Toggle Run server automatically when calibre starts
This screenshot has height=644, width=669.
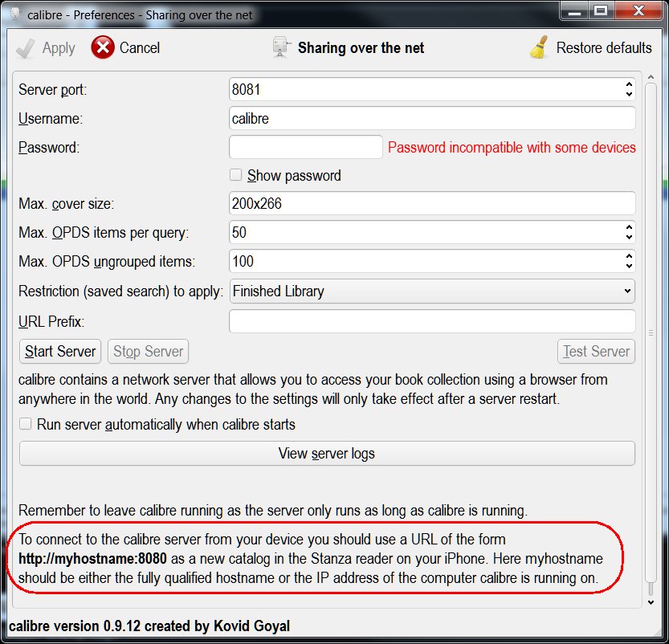click(26, 424)
